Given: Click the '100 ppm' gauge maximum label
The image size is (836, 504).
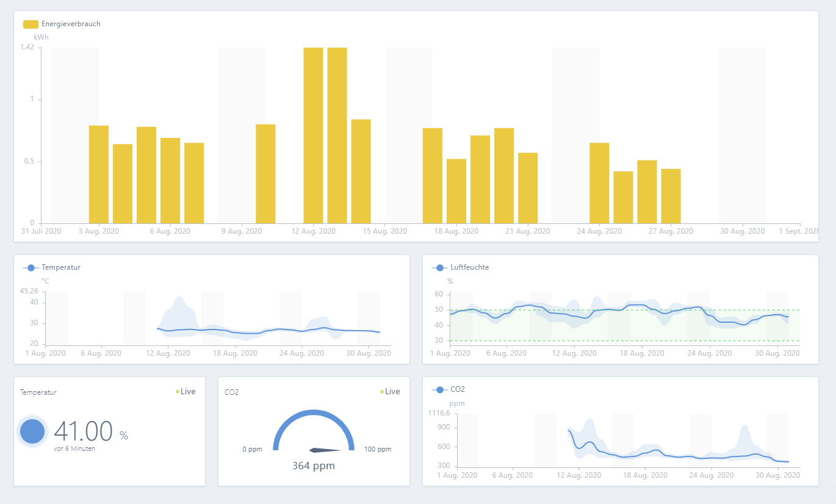Looking at the screenshot, I should pyautogui.click(x=377, y=450).
